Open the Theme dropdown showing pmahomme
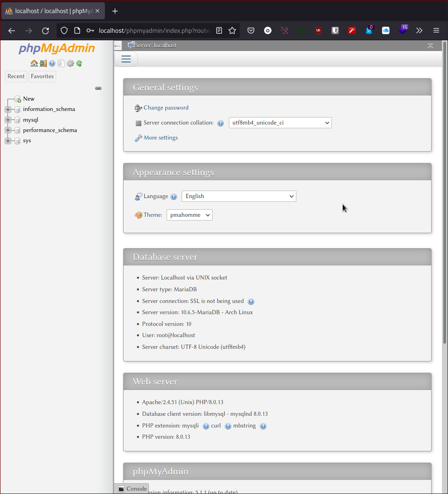 click(x=189, y=215)
